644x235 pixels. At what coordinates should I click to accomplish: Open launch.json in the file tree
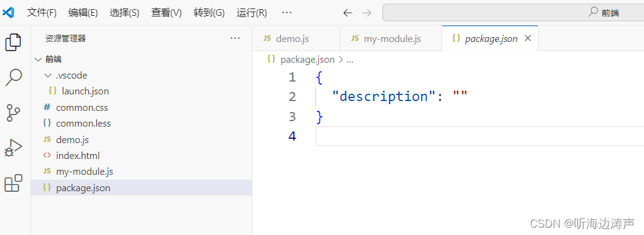click(x=141, y=91)
